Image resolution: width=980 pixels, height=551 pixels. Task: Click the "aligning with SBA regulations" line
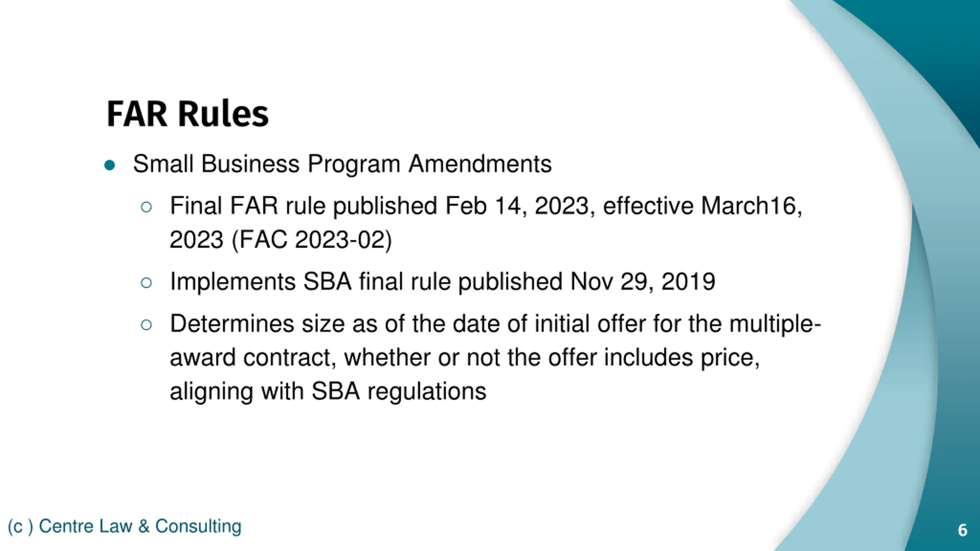pos(328,391)
